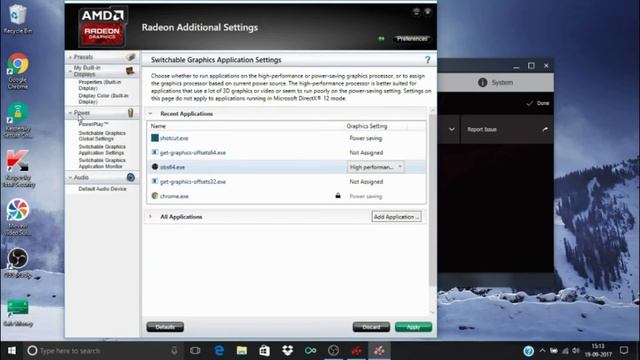Click the Task View taskbar icon
Screen dimensions: 640x360
pyautogui.click(x=195, y=351)
